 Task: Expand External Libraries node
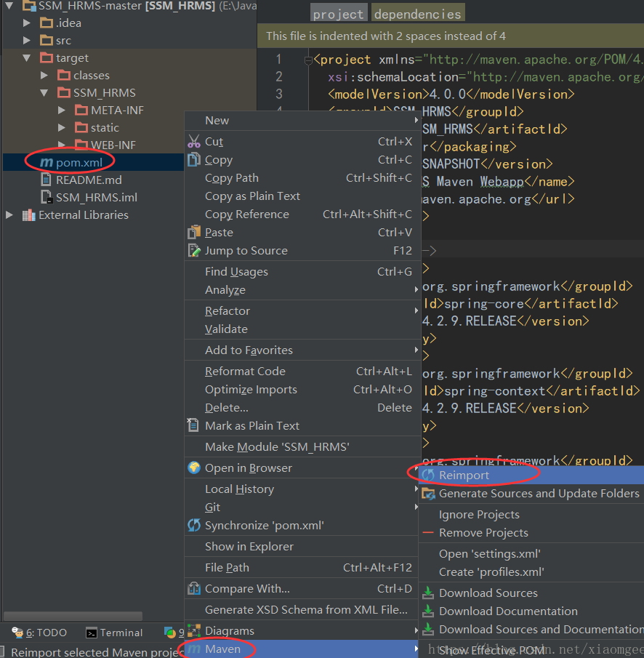(x=9, y=215)
